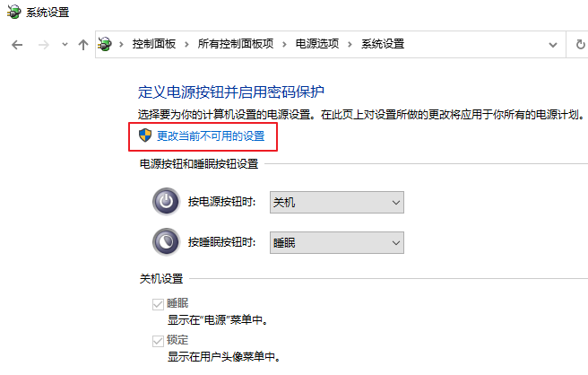Toggle the 睡眠 checkbox under 关机设置
Screen dimensions: 588x375
[x=159, y=303]
